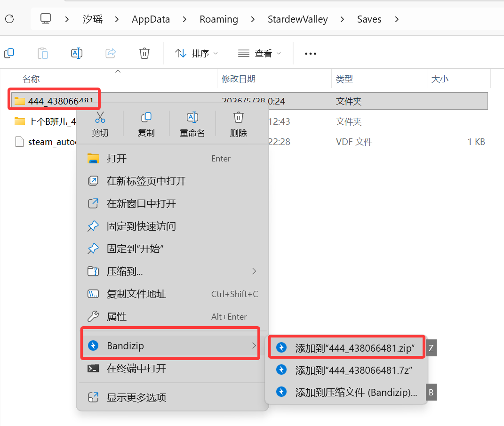Click the VDF 文件 type cell
The image size is (504, 426).
pyautogui.click(x=354, y=142)
